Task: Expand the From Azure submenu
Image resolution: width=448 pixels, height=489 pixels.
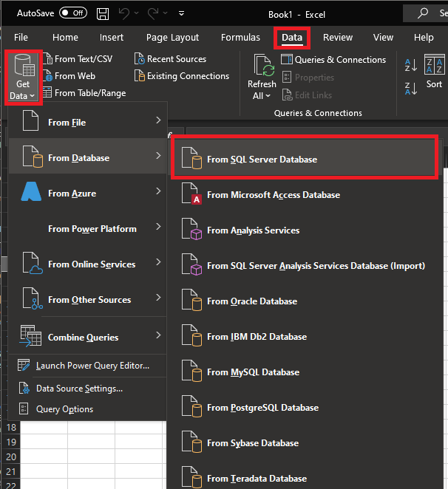Action: 88,192
